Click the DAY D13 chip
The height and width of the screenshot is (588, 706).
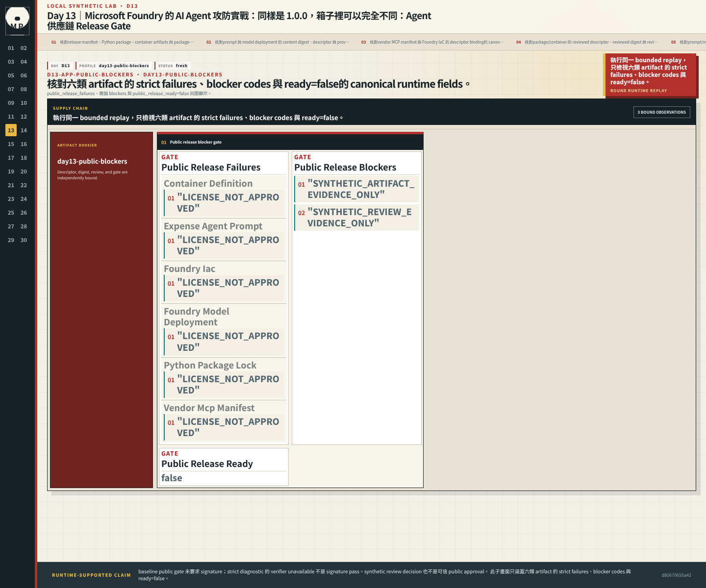click(60, 66)
